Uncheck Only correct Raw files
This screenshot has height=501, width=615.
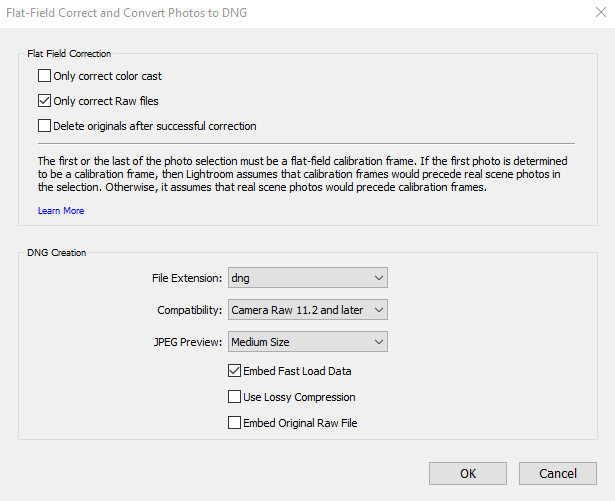click(x=44, y=100)
